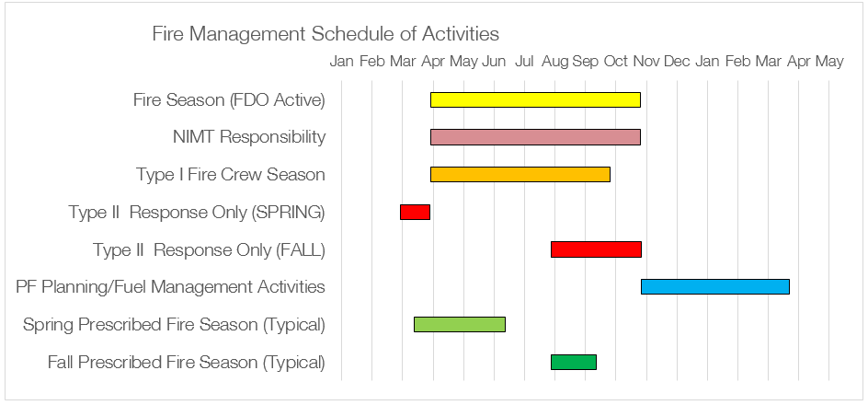Click the Type I Fire Crew Season label
Viewport: 868px width, 405px height.
[231, 175]
